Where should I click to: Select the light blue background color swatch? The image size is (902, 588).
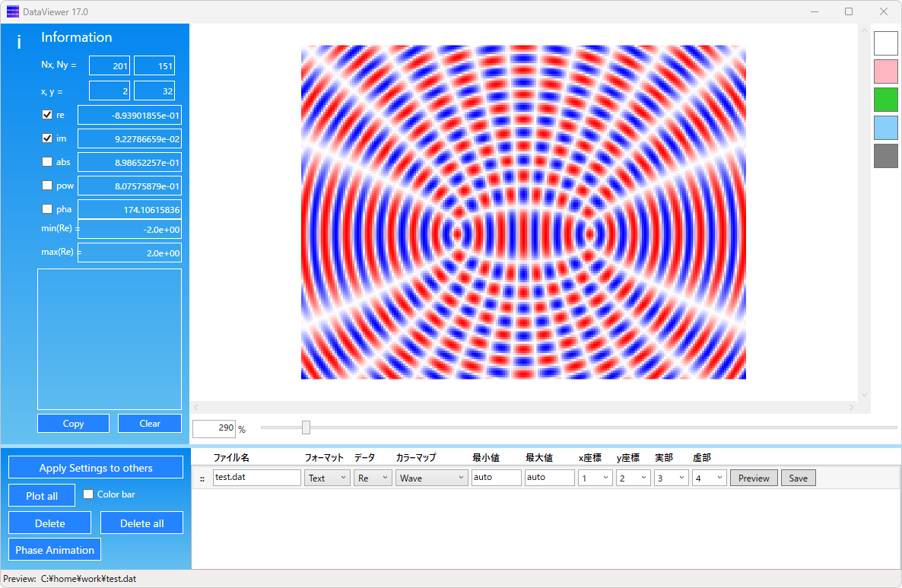pos(885,128)
